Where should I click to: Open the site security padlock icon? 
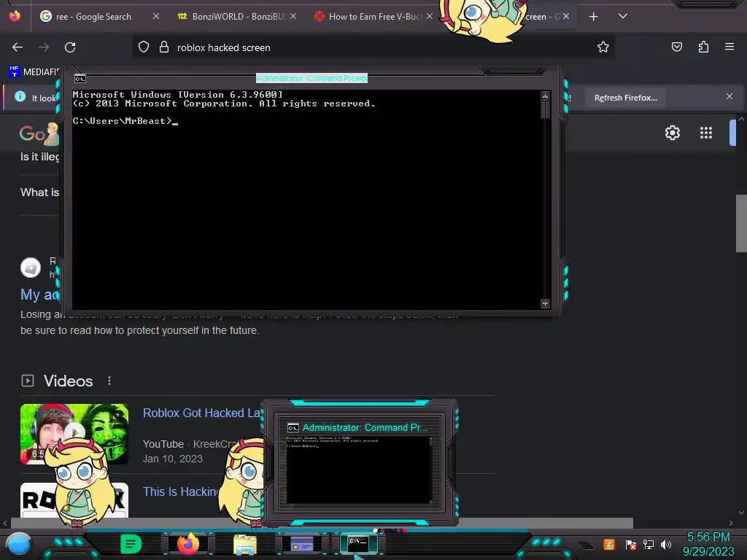(x=164, y=47)
